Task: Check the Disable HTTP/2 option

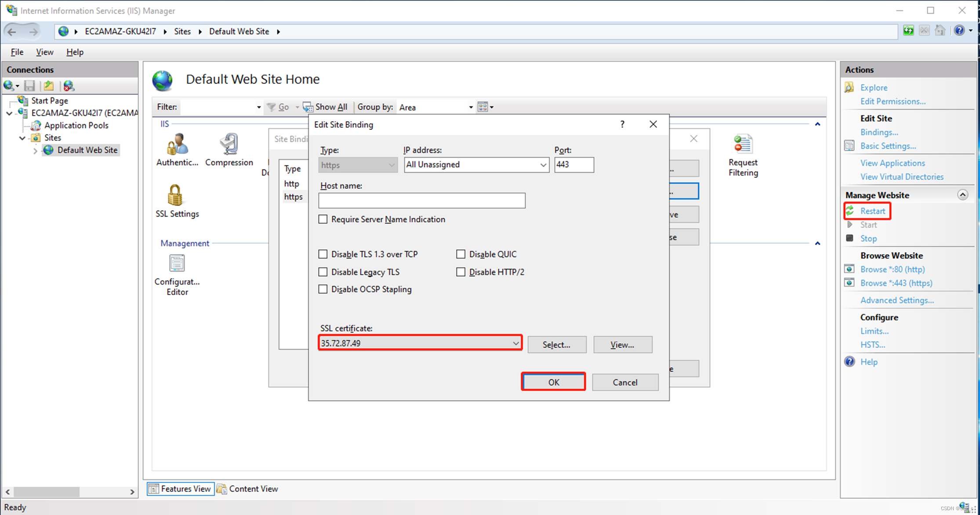Action: (x=461, y=272)
